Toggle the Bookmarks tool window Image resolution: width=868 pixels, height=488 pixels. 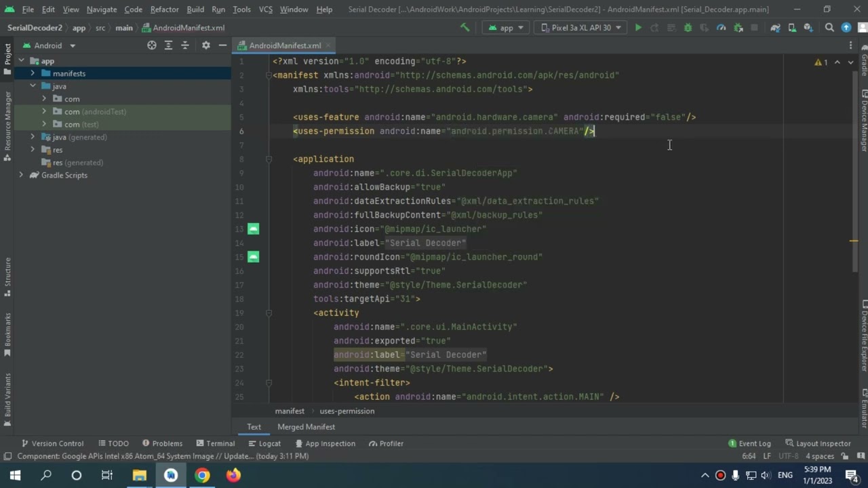coord(7,335)
